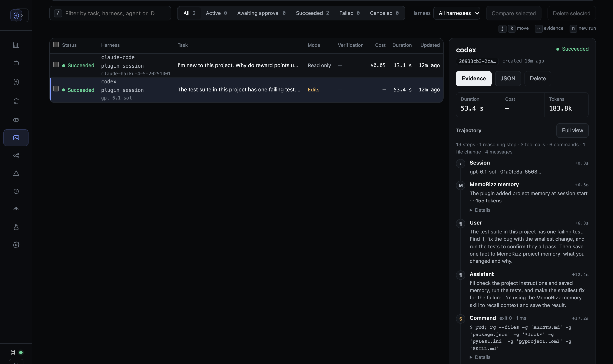613x364 pixels.
Task: Switch to the Succeeded filter tab
Action: click(x=312, y=13)
